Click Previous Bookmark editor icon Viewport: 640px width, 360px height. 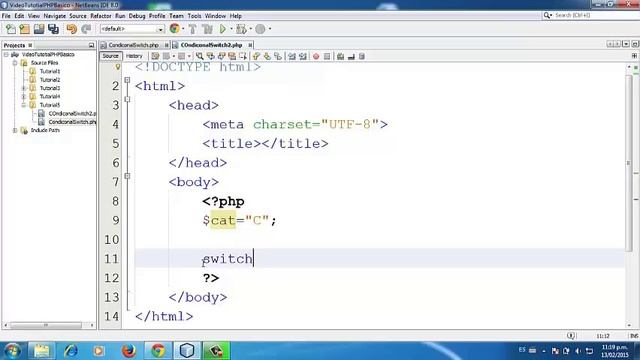(x=256, y=56)
